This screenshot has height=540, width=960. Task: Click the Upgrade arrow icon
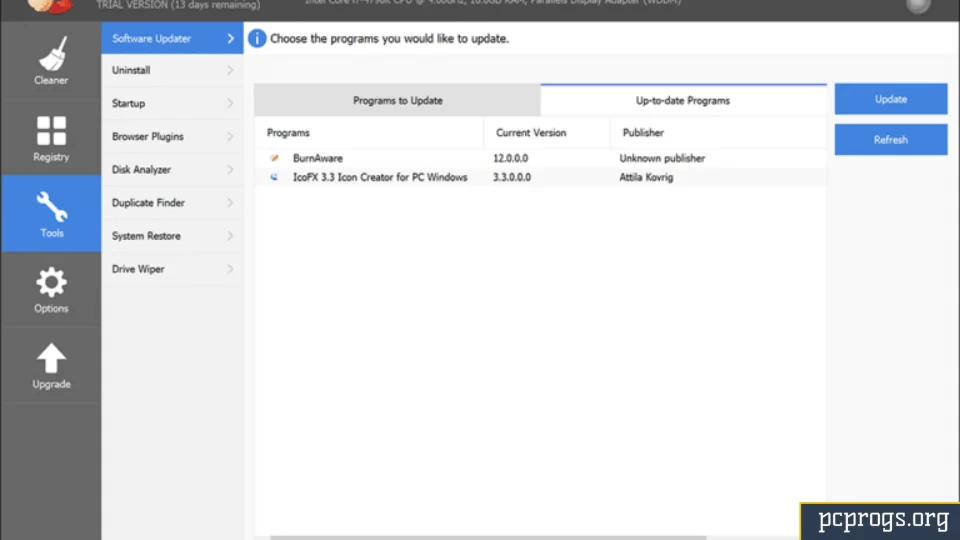pyautogui.click(x=51, y=358)
